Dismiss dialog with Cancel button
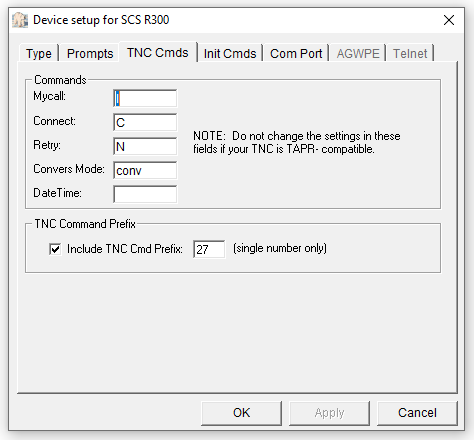 417,413
